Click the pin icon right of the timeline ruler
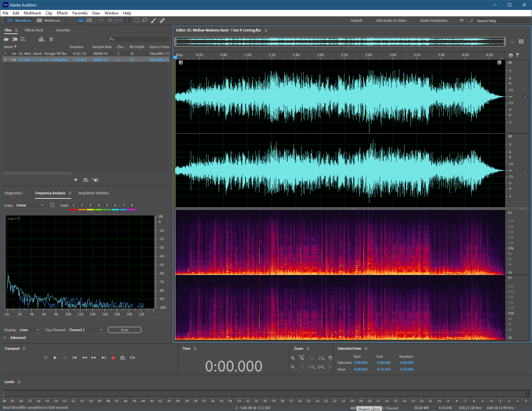This screenshot has height=411, width=532. tap(518, 55)
